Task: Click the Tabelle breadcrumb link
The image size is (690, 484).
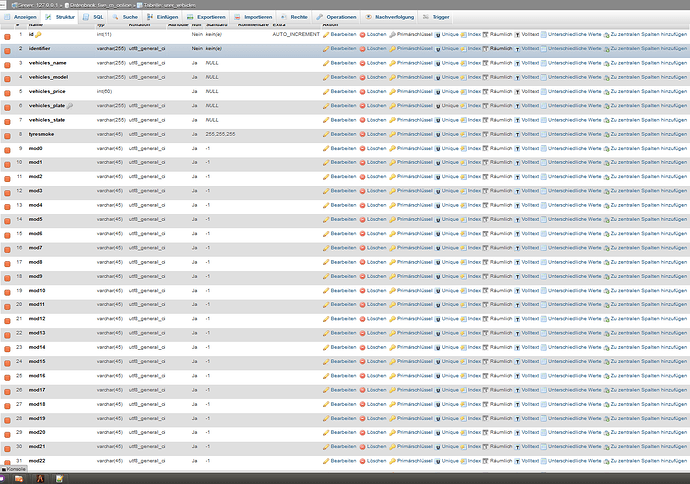Action: pos(167,5)
